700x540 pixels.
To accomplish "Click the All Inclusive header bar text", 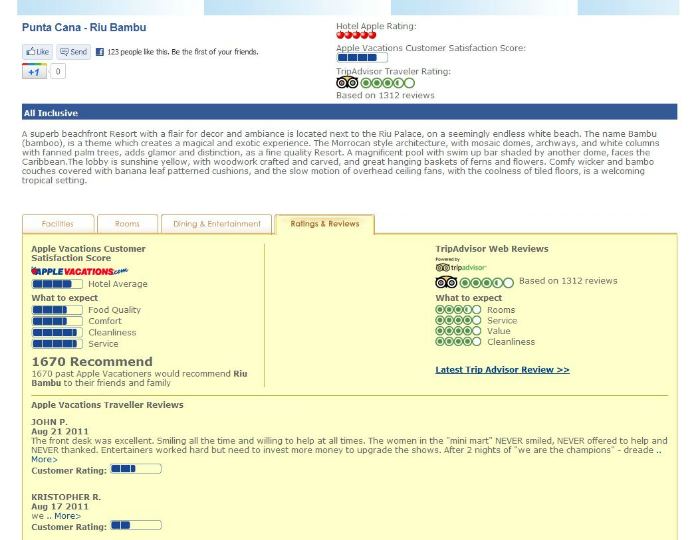I will (51, 113).
